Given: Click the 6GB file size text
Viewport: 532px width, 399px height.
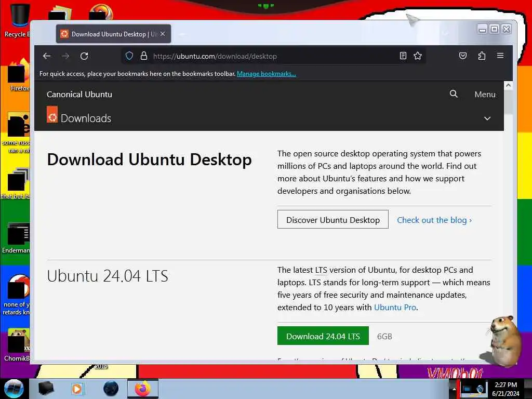Looking at the screenshot, I should tap(384, 336).
